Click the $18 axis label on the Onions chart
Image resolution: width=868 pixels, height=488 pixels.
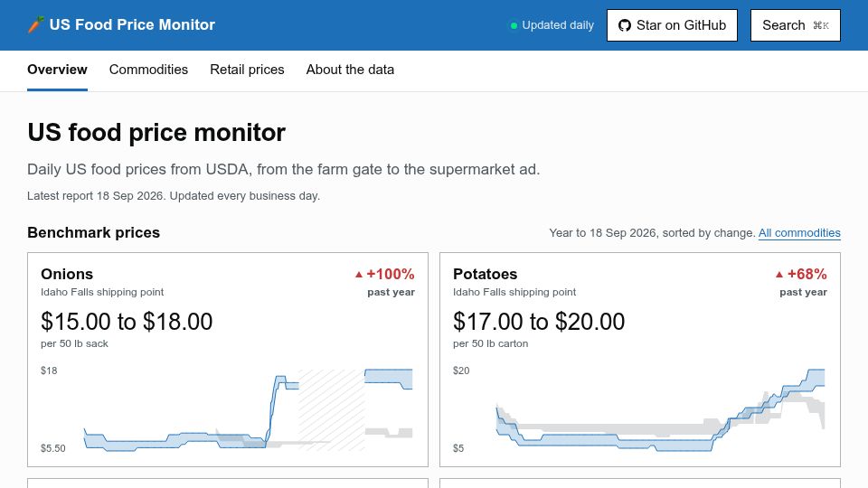tap(49, 371)
